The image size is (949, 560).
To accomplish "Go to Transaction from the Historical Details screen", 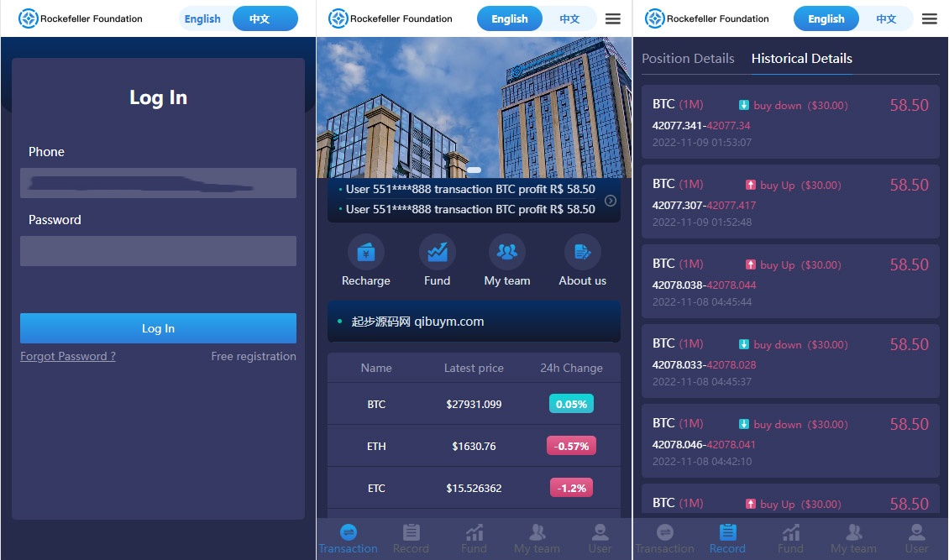I will tap(664, 538).
